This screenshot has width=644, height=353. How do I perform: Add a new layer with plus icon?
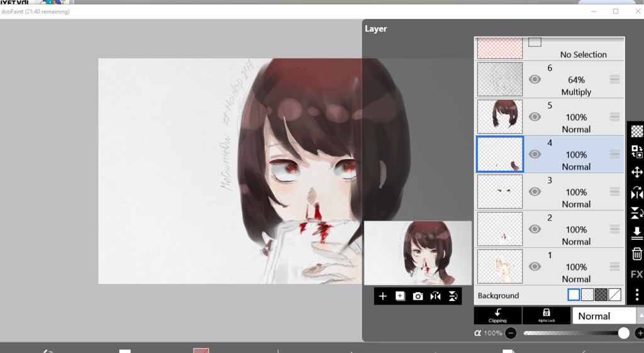382,296
